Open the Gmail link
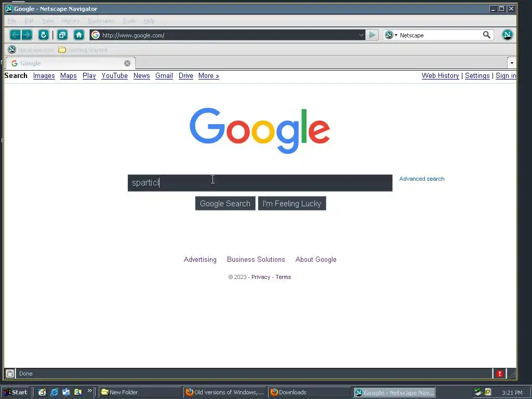 164,76
